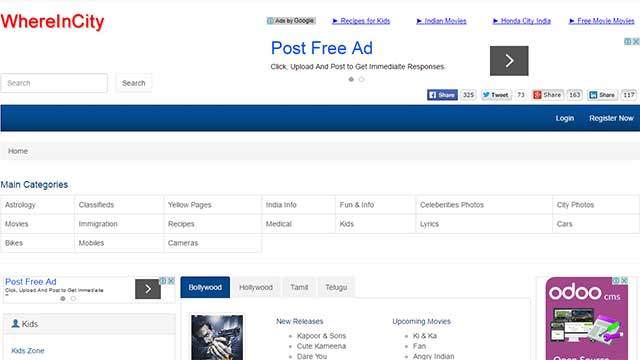
Task: Open AdChoices icon on small sidebar ad
Action: [x=163, y=281]
